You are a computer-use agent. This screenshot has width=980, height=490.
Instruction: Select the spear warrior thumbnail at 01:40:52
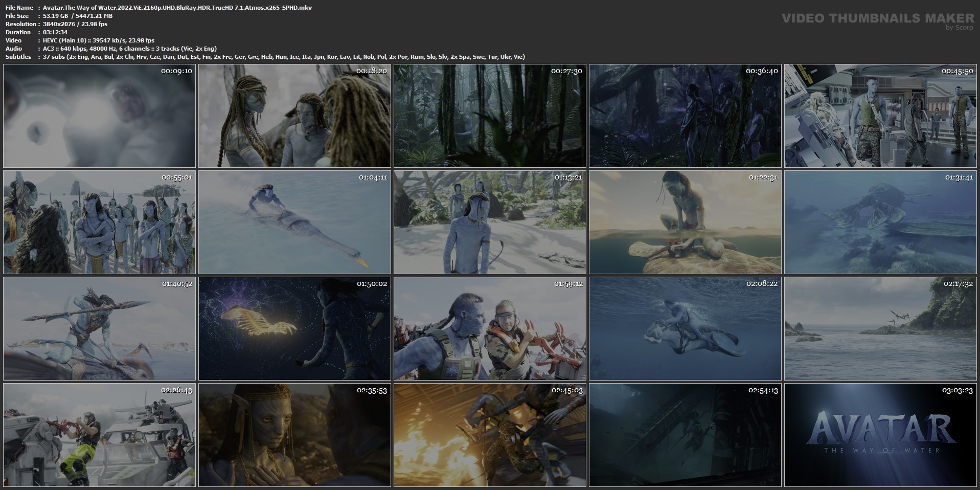pyautogui.click(x=99, y=329)
